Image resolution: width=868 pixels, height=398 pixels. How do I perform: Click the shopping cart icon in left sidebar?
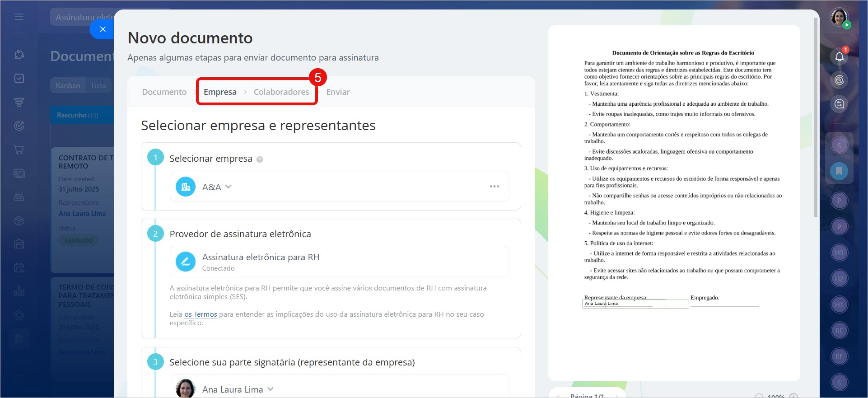click(19, 150)
